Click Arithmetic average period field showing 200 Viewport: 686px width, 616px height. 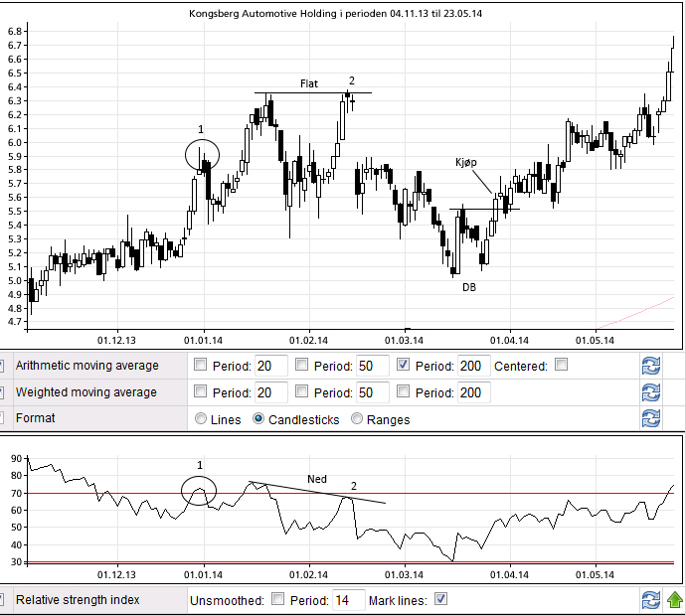[473, 366]
